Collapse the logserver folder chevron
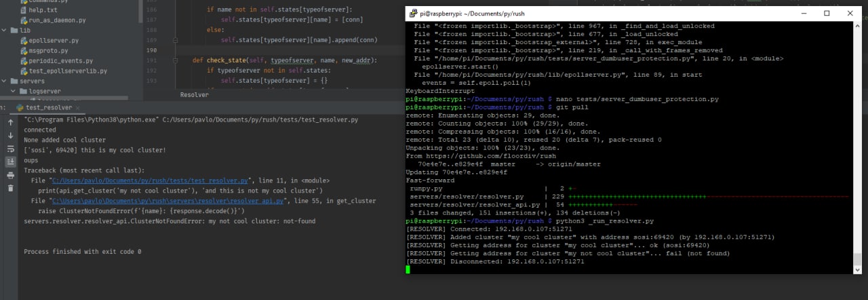Viewport: 868px width, 300px height. pyautogui.click(x=14, y=91)
